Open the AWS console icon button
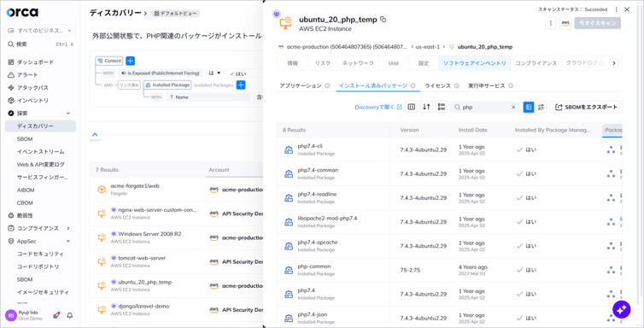Screen dimensions: 644x328 tap(565, 23)
